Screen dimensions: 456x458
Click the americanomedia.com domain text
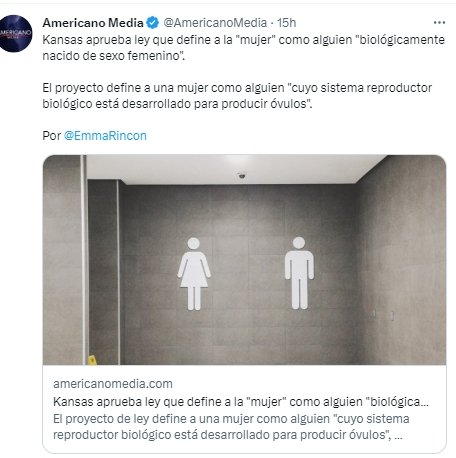coord(113,384)
